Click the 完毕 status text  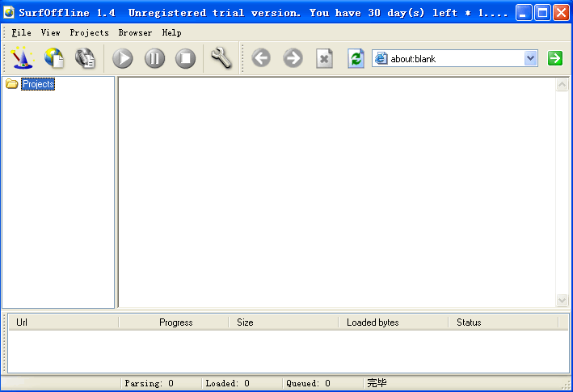[x=377, y=383]
